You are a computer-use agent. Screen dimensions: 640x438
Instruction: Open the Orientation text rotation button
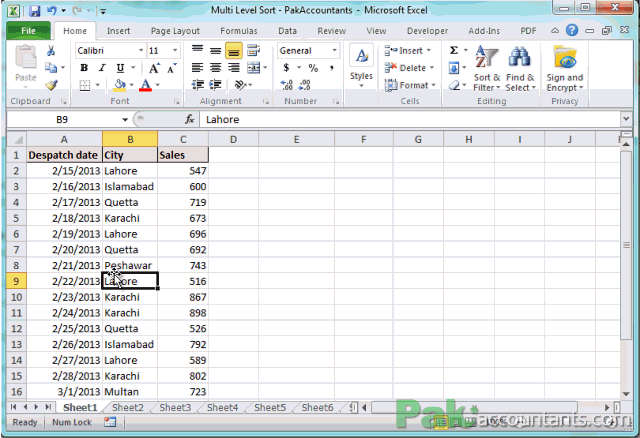click(241, 84)
